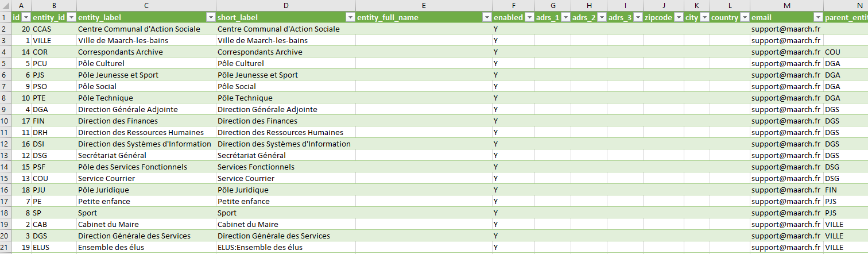
Task: Select column E by its header letter
Action: 423,5
